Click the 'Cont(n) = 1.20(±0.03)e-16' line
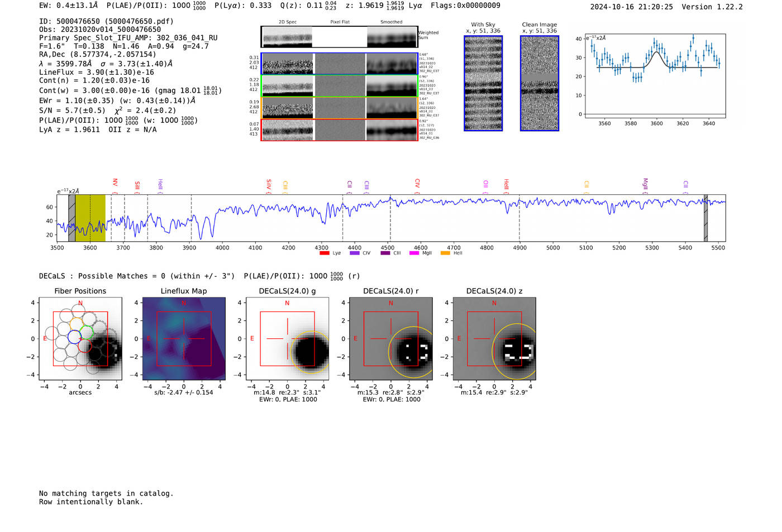The image size is (782, 532). [94, 80]
